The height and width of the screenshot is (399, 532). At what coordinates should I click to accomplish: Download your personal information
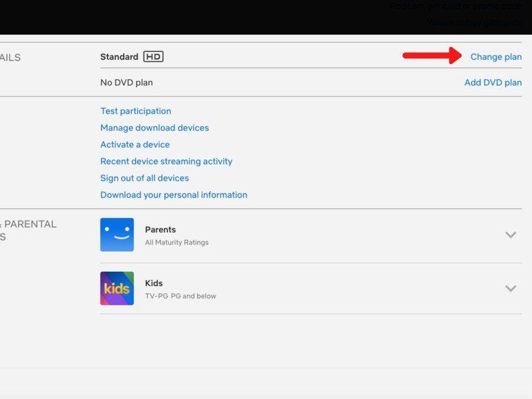tap(173, 195)
